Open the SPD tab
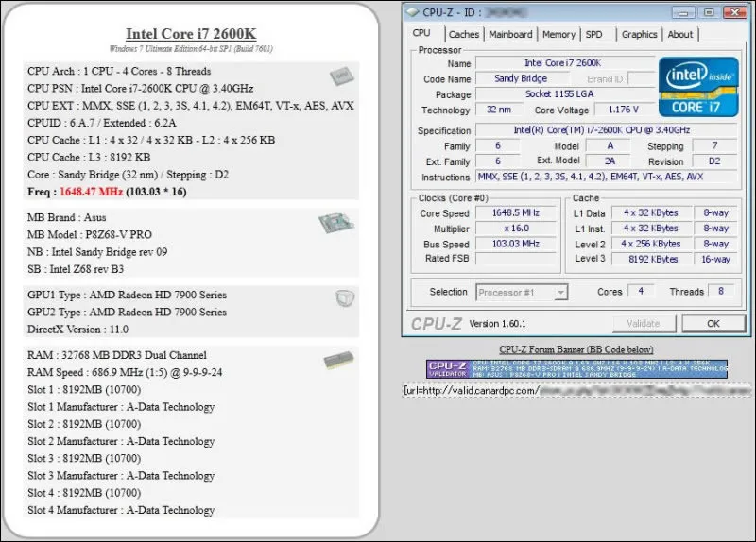 (x=593, y=35)
